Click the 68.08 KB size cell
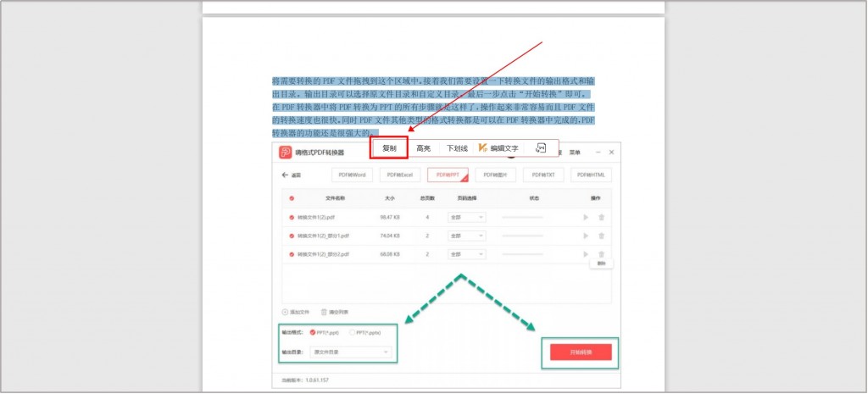868x394 pixels. point(390,254)
